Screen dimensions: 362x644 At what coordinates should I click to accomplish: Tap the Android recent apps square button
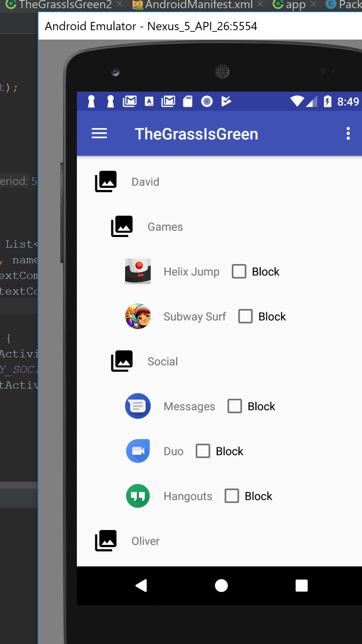[x=302, y=586]
